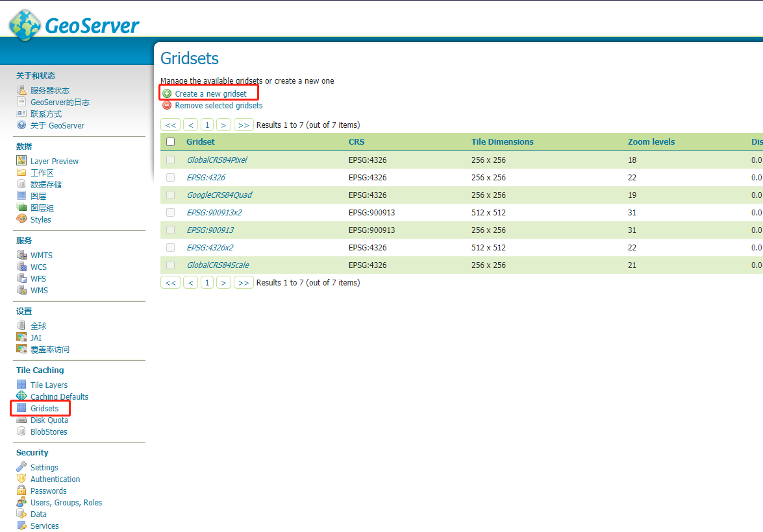This screenshot has height=532, width=763.
Task: Click the BlobStores cylinder icon
Action: pyautogui.click(x=21, y=431)
